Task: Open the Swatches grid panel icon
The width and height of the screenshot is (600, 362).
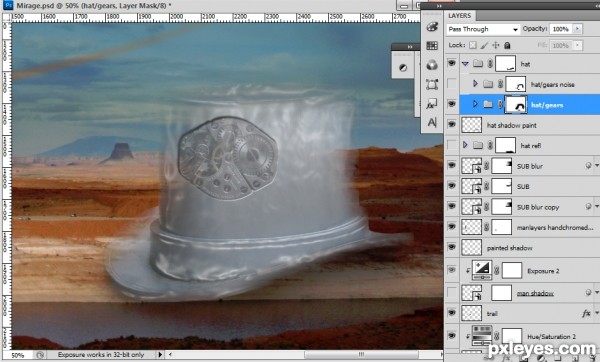Action: 432,46
